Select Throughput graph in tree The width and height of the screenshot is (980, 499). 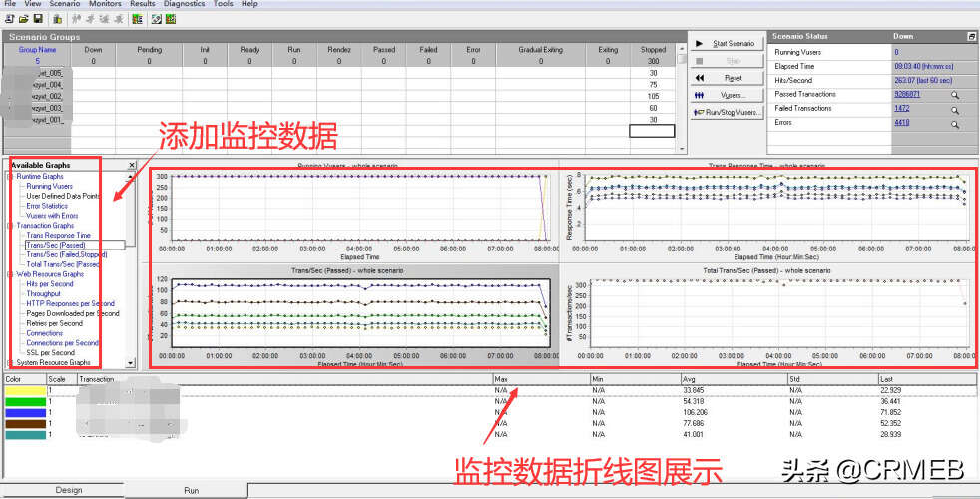coord(43,293)
